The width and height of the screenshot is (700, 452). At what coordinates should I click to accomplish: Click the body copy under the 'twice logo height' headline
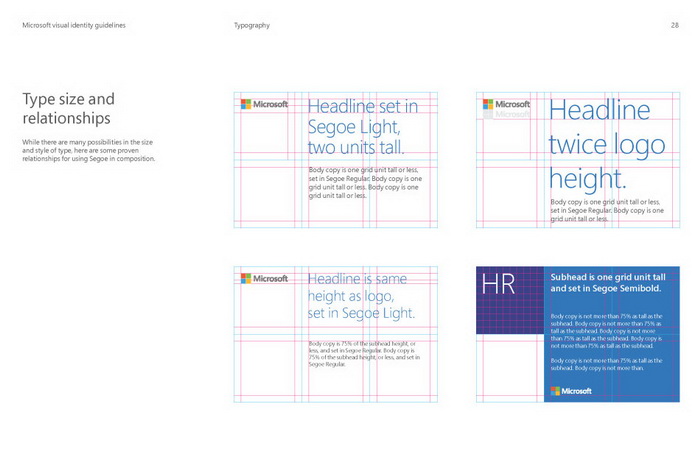[x=605, y=210]
